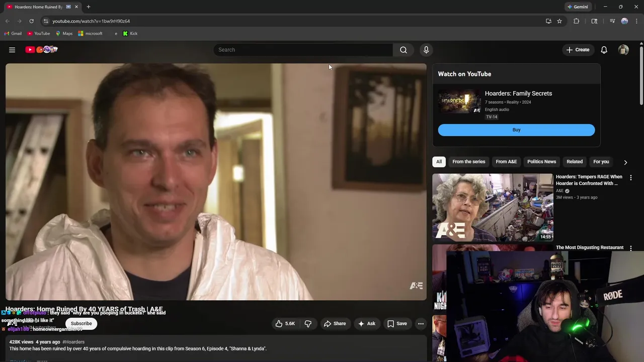Open Chrome extensions puzzle icon
Image resolution: width=644 pixels, height=362 pixels.
[577, 21]
